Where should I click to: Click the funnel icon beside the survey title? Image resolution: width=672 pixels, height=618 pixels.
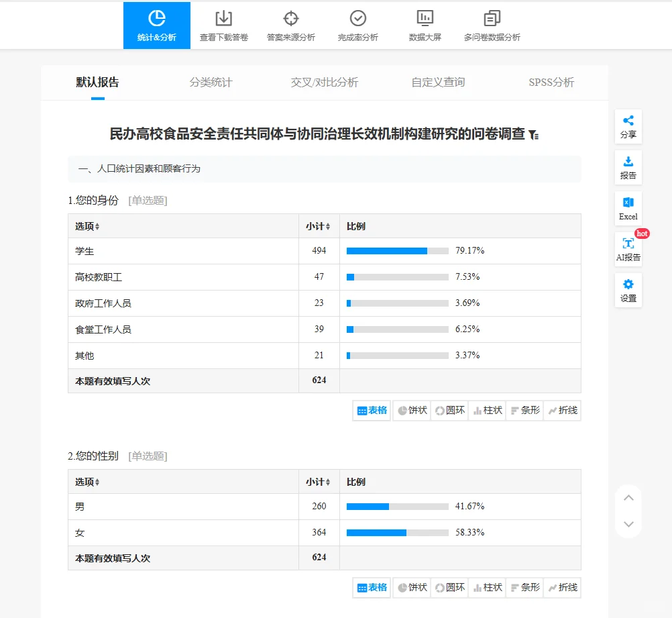click(533, 134)
